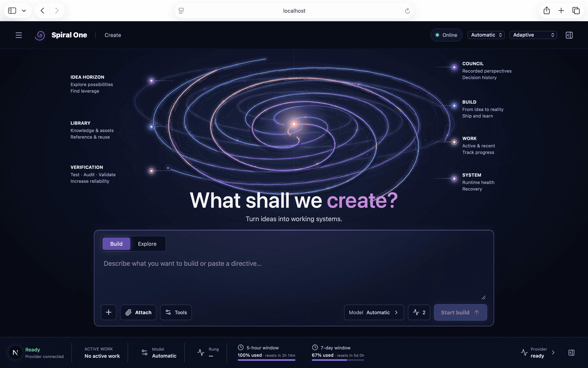Click the Create header item
Screen dimensions: 588x368
pos(113,35)
